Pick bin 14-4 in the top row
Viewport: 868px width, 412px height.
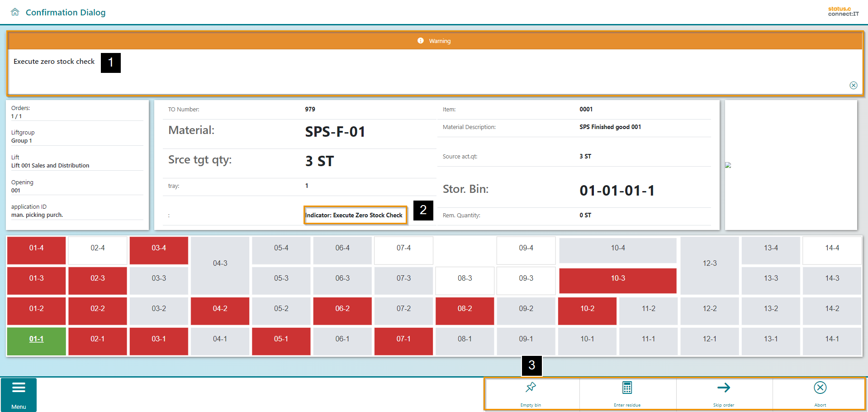point(831,248)
